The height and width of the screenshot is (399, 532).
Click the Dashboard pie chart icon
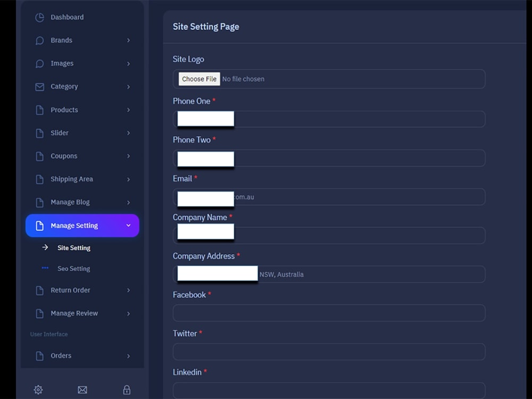[x=39, y=17]
